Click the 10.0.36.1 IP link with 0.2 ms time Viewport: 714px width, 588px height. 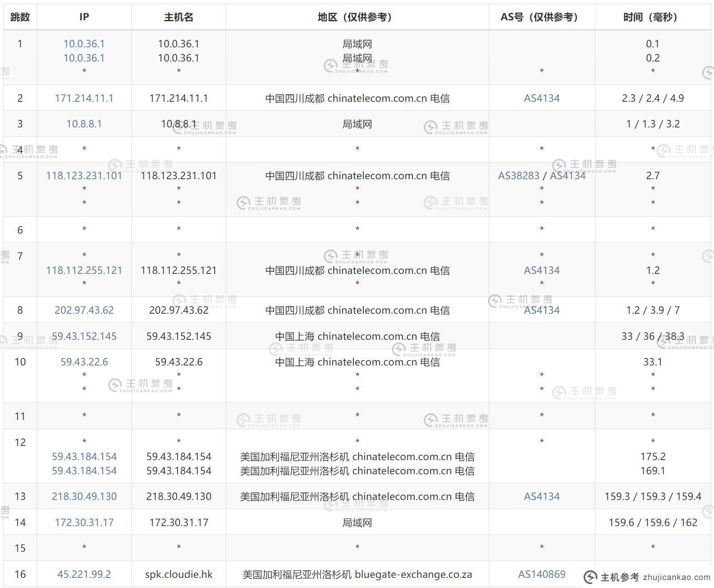click(x=84, y=58)
